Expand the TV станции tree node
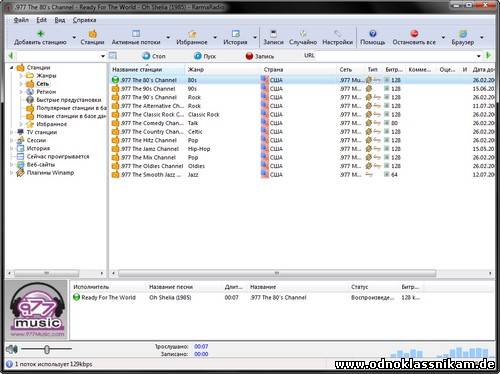 pos(11,132)
